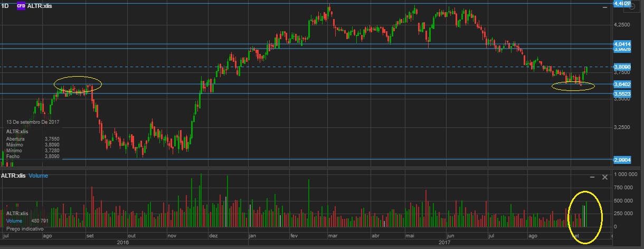
Task: Select the 4,0414 price level label
Action: [x=622, y=44]
